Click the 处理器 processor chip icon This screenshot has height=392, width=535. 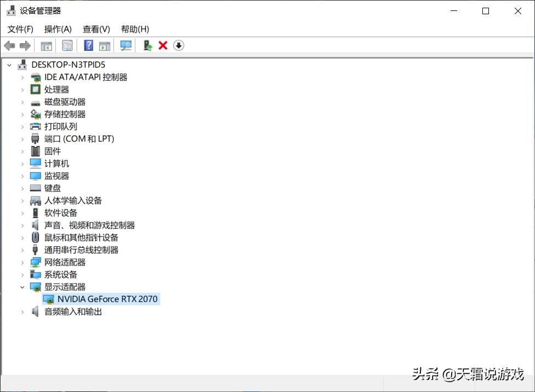[x=36, y=89]
